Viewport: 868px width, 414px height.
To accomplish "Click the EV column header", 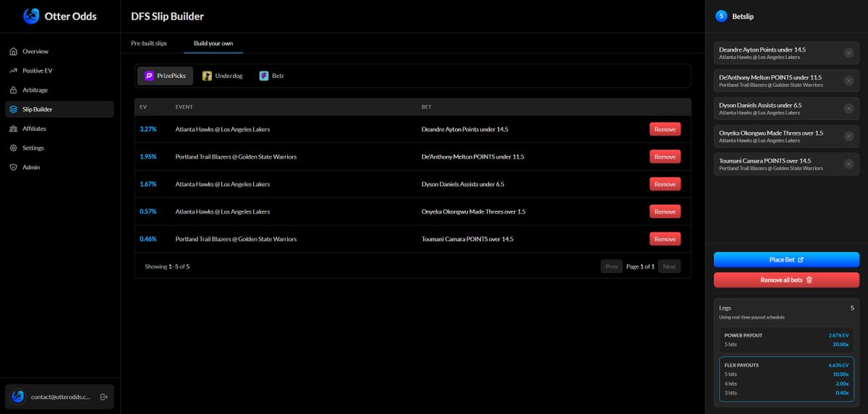I will (143, 107).
